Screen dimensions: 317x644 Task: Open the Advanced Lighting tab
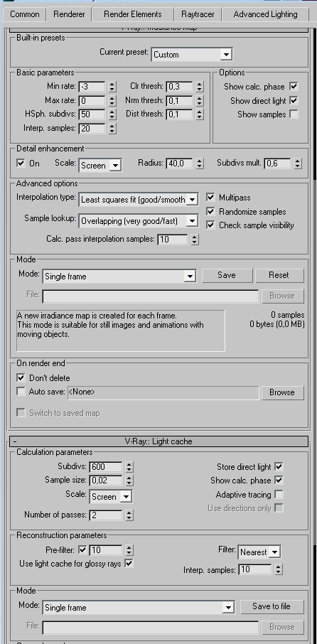click(265, 14)
